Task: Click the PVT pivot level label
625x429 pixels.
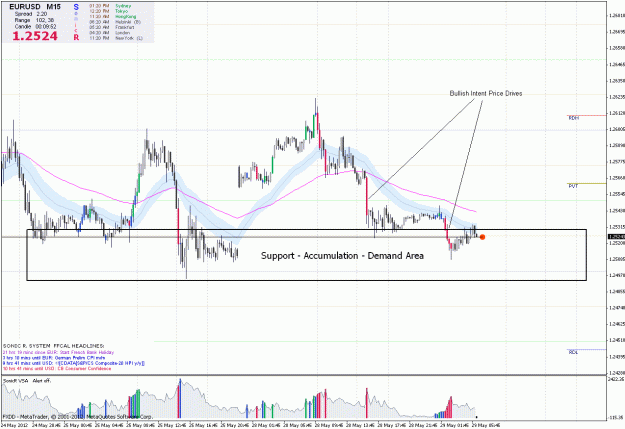Action: [x=573, y=186]
